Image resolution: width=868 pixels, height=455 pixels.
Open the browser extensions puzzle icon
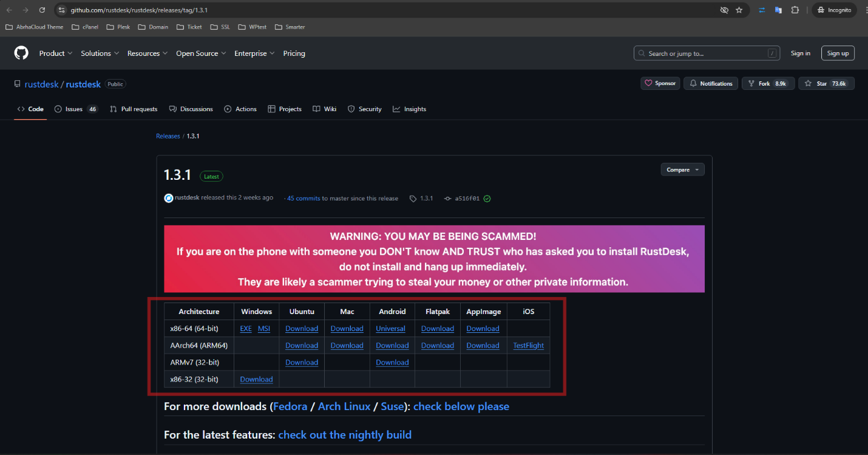click(795, 10)
